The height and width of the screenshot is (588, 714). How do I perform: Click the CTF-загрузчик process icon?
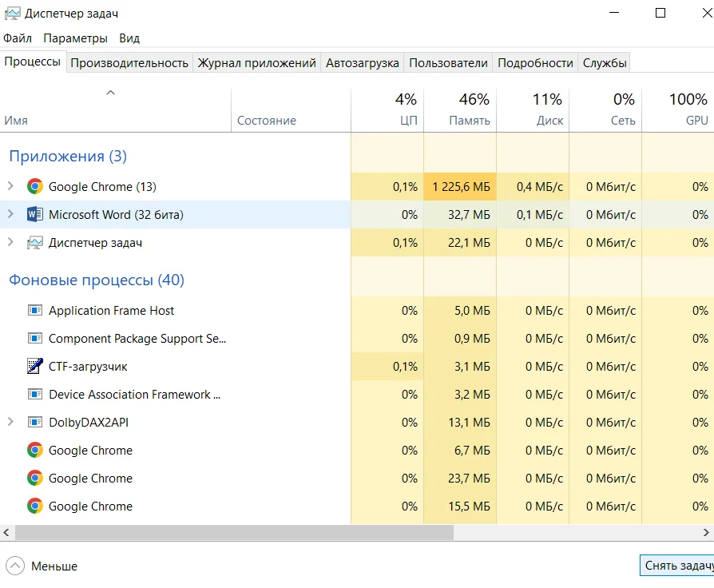point(34,367)
